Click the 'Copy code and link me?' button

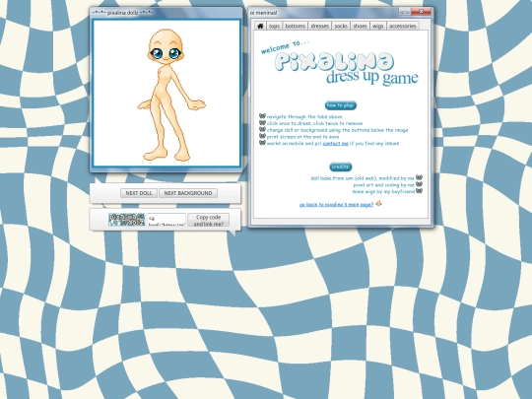pos(208,221)
